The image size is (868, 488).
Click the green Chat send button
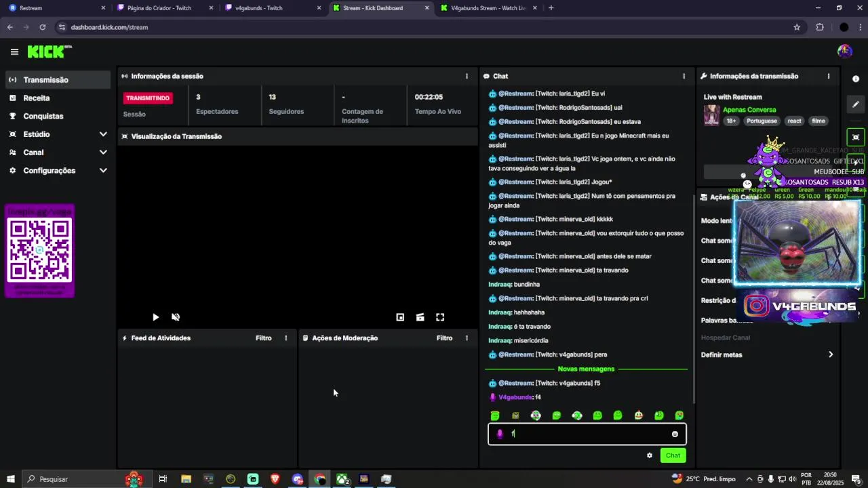pos(673,455)
